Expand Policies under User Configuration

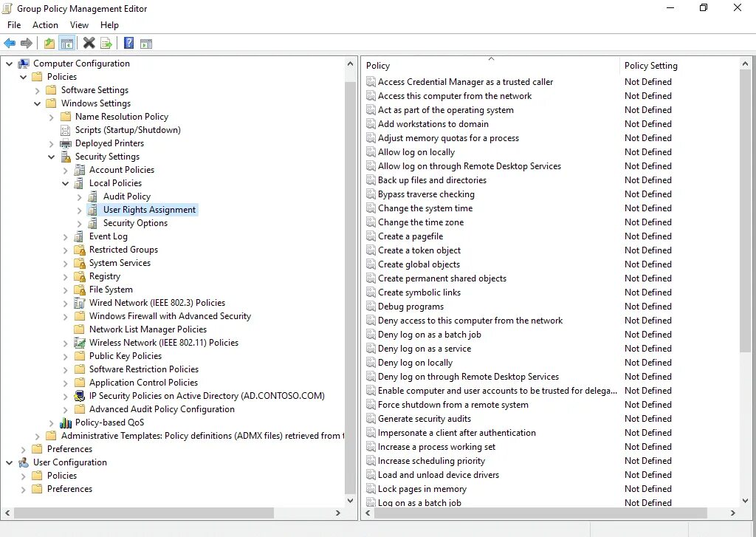pos(23,476)
